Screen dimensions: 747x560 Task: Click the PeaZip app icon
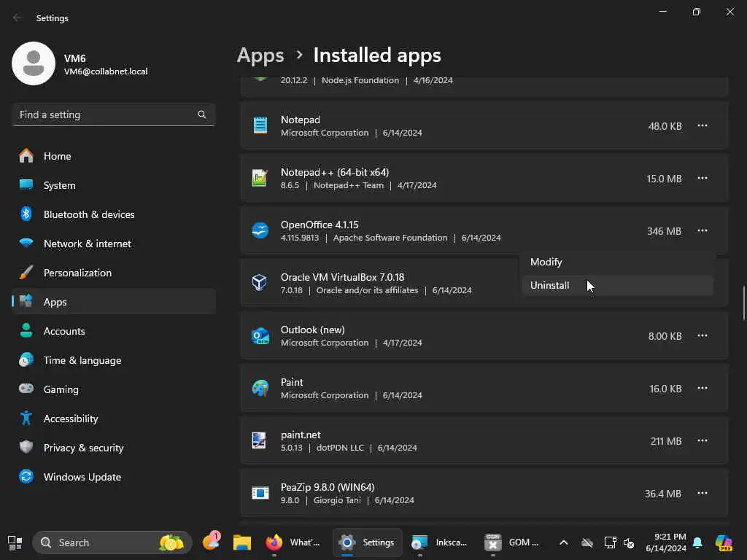(x=260, y=493)
